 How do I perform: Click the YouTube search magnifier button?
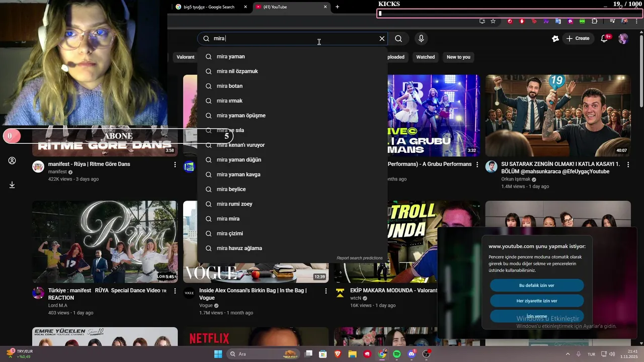pos(398,39)
